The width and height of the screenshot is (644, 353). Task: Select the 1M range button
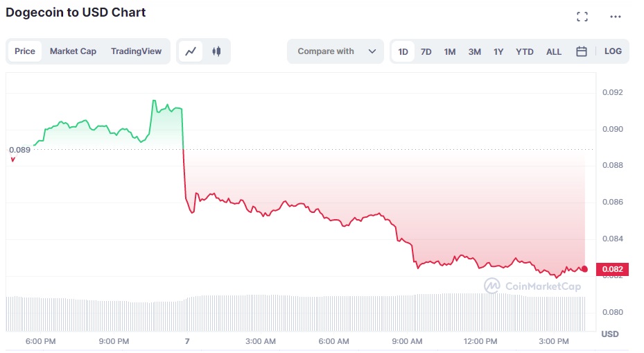point(450,52)
